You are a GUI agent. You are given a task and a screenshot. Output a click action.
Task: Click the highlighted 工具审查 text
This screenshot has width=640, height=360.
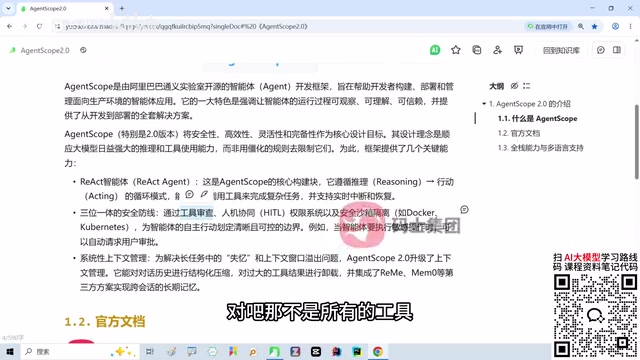click(197, 212)
